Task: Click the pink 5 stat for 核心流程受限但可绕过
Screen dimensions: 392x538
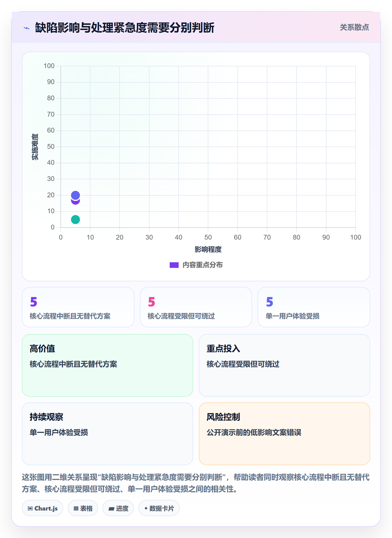Action: pos(151,302)
